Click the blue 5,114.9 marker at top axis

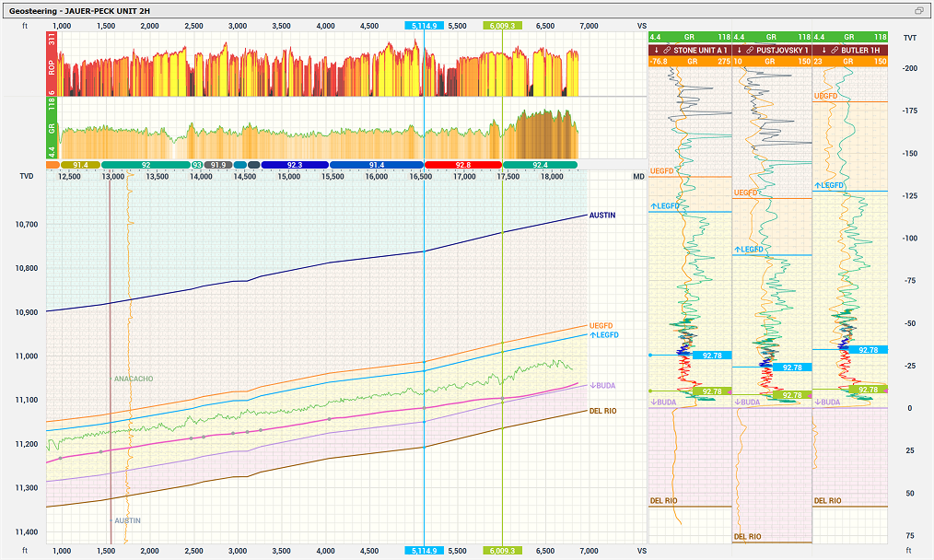(424, 26)
